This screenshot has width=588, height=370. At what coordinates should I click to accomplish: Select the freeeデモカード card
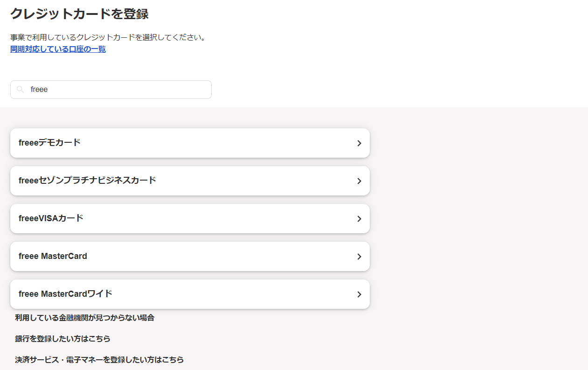point(190,143)
